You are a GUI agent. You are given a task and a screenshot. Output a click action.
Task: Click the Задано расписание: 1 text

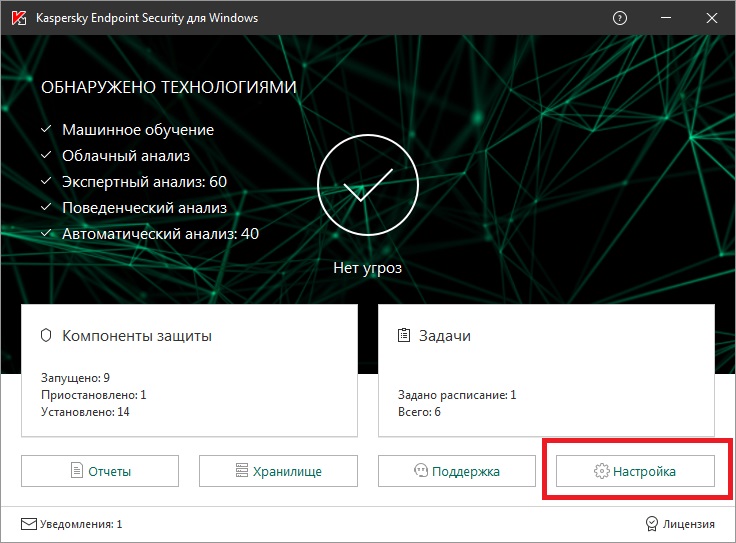pyautogui.click(x=457, y=395)
